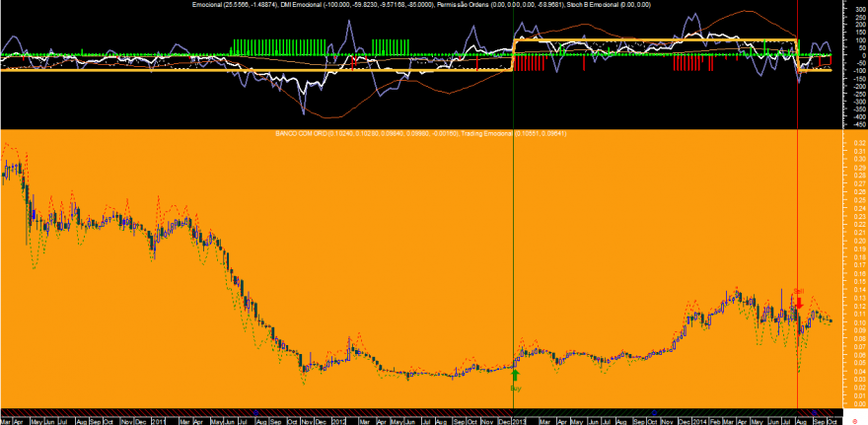Select the blue ribbon marker above Oct 2013
Viewport: 868px width, 425px height.
click(x=654, y=413)
